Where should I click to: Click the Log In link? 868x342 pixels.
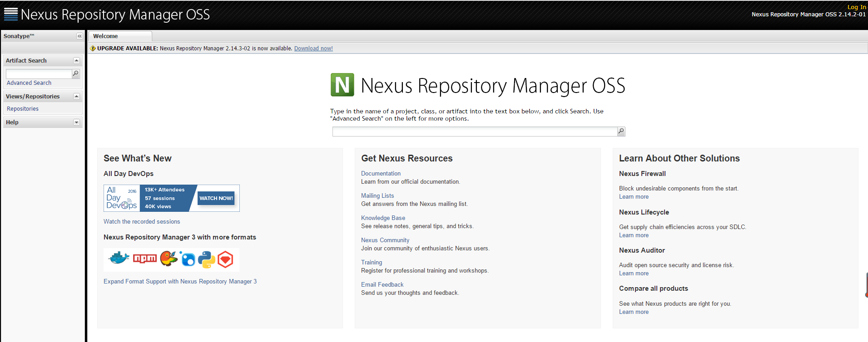[857, 7]
